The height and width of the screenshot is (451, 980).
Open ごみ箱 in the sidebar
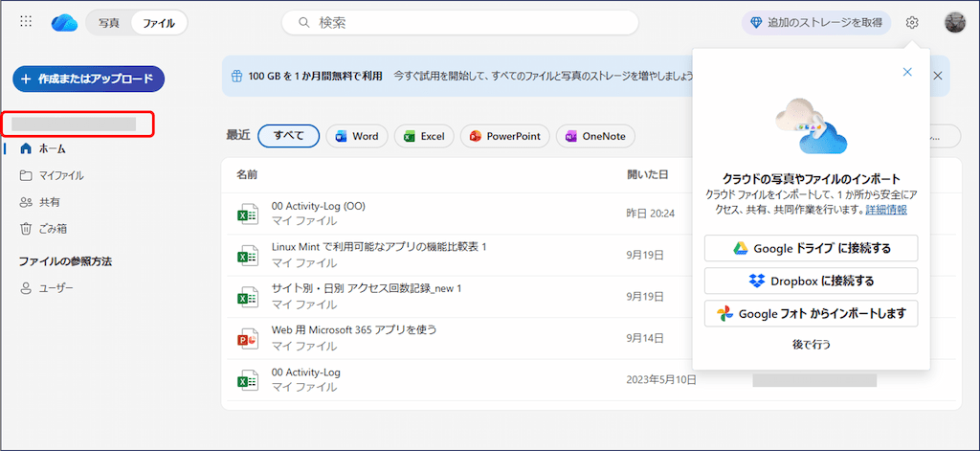[54, 228]
